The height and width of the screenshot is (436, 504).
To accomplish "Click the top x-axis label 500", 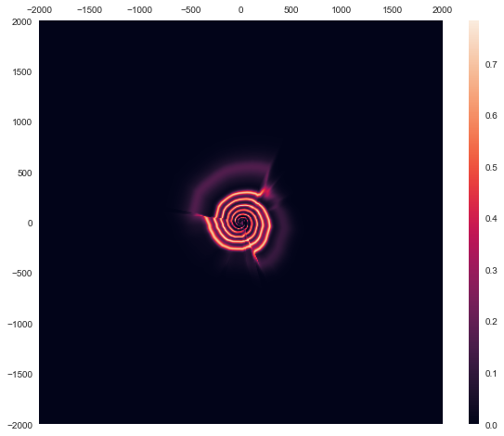I will point(291,10).
